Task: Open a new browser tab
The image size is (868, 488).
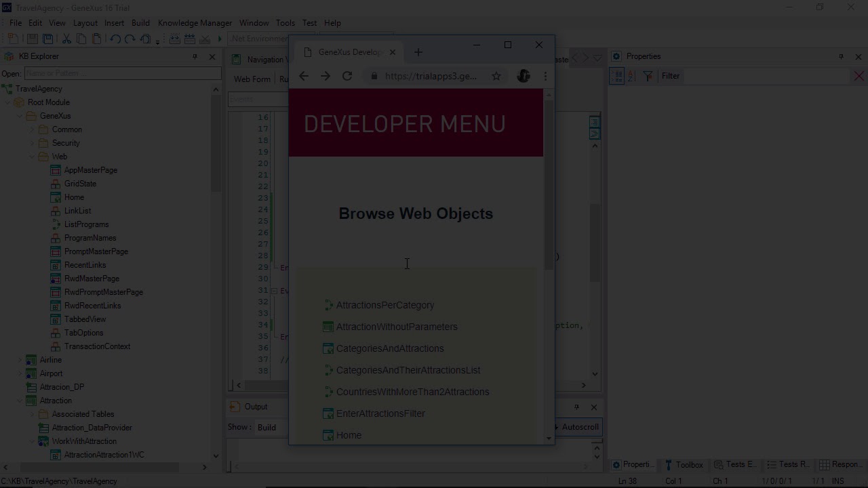Action: click(418, 52)
